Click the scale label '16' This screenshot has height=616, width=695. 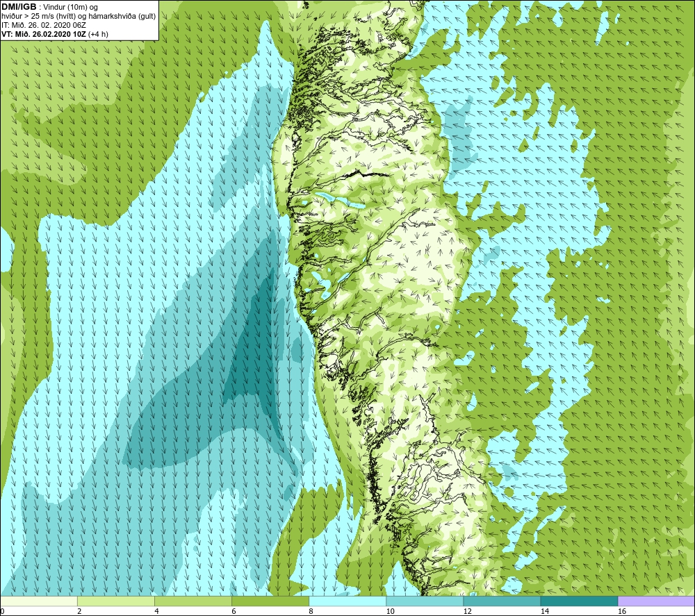click(x=621, y=611)
